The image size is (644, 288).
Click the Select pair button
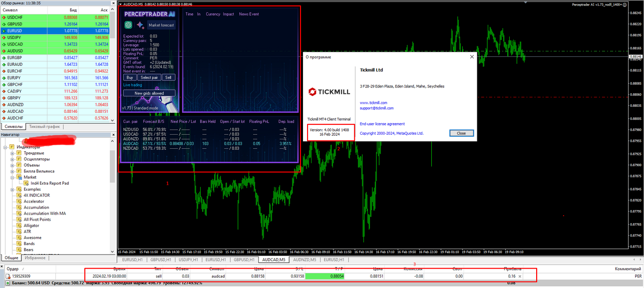pyautogui.click(x=149, y=77)
